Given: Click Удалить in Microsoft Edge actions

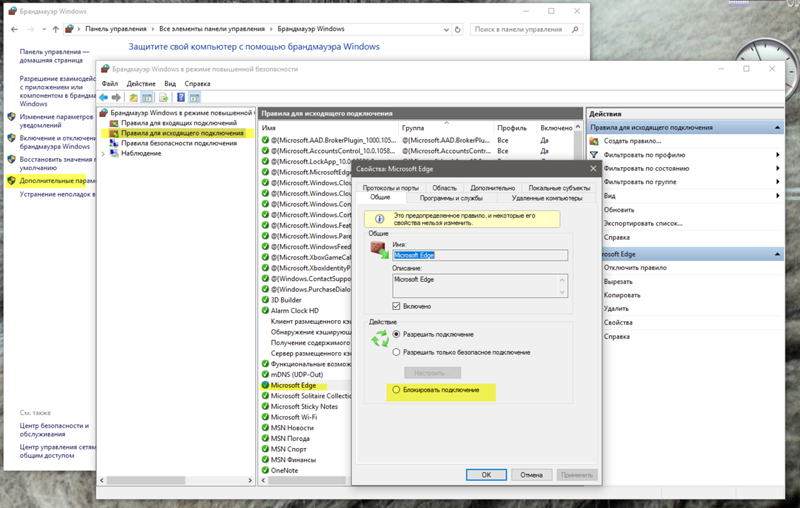Looking at the screenshot, I should click(616, 309).
